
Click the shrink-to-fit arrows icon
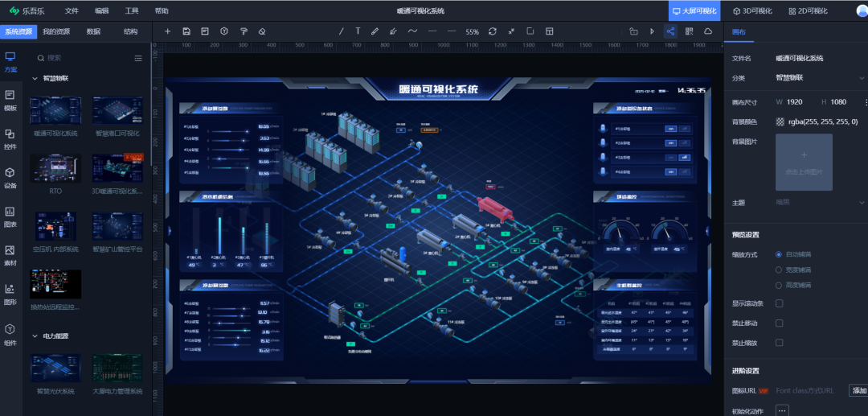click(511, 31)
